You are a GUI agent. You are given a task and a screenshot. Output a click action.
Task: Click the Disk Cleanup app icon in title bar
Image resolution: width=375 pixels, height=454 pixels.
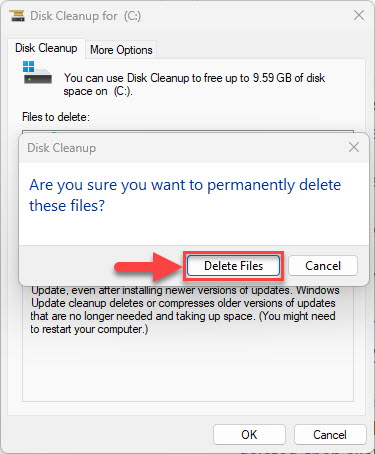click(17, 16)
